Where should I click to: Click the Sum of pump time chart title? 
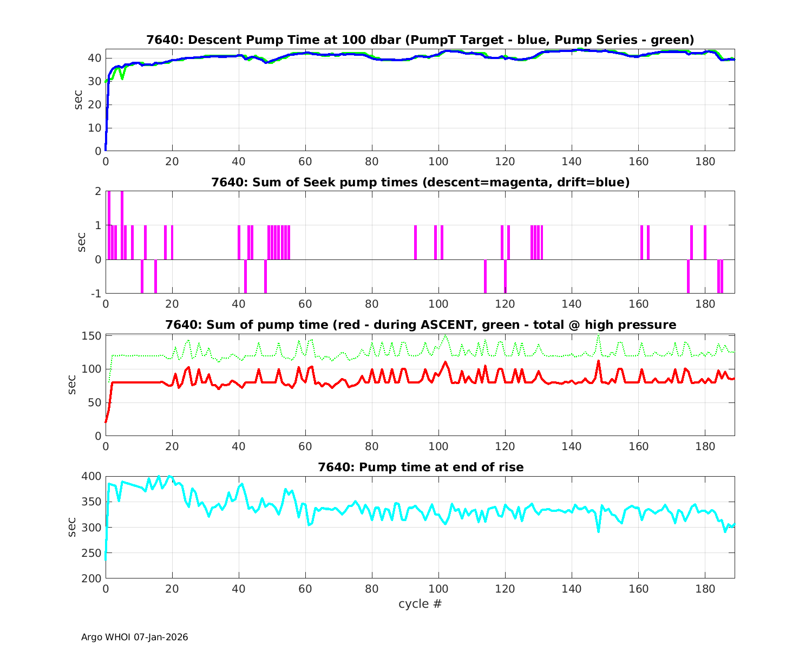tap(420, 325)
